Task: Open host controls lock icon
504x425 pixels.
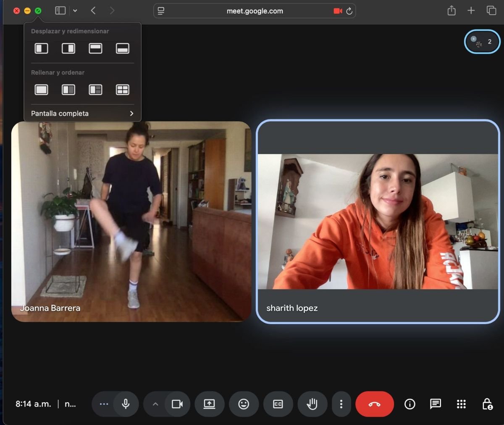Action: click(x=487, y=404)
